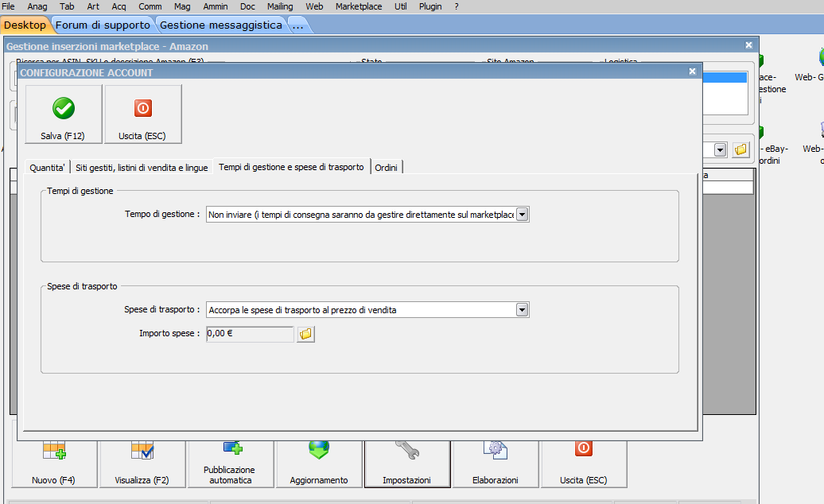Open the File menu
Screen dimensions: 824x504
pos(9,6)
